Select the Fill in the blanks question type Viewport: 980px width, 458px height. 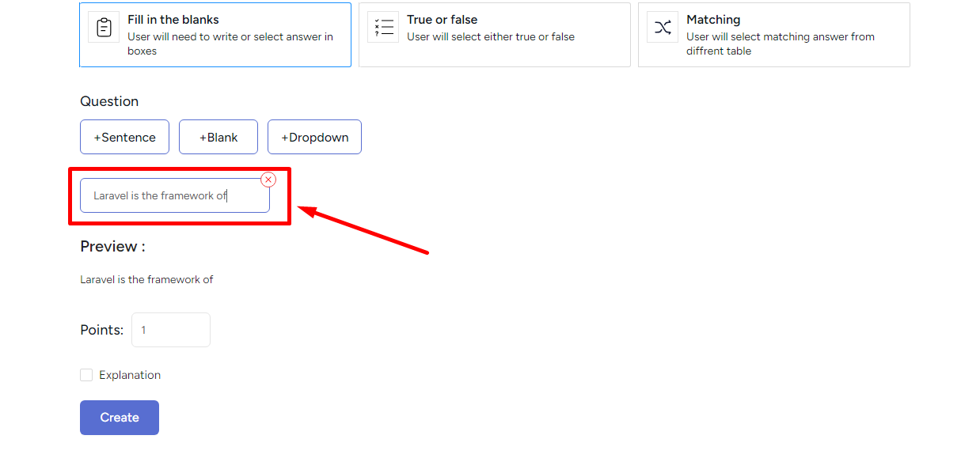[215, 35]
